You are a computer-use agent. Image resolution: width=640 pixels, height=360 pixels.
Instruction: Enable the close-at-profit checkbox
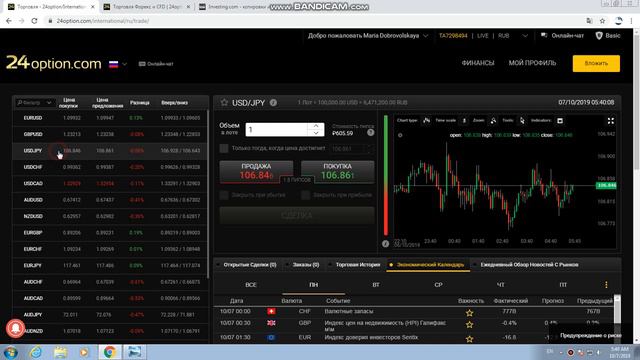coord(305,195)
